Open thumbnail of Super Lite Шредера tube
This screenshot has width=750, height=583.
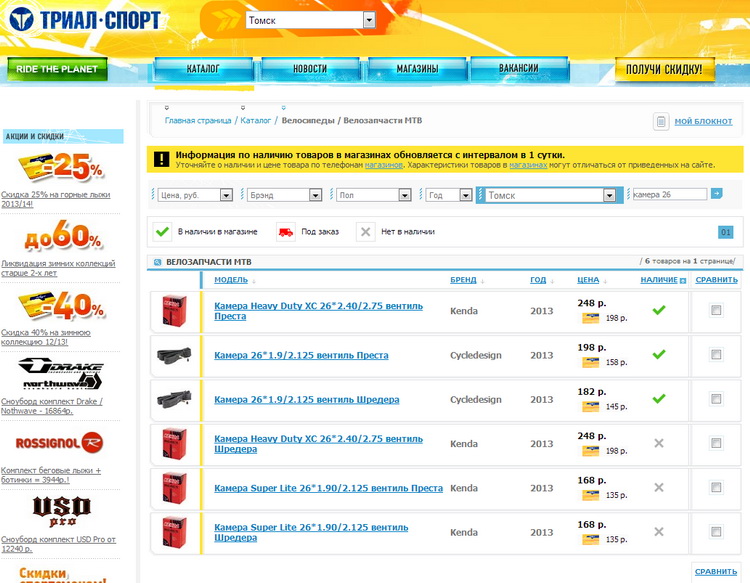coord(174,532)
